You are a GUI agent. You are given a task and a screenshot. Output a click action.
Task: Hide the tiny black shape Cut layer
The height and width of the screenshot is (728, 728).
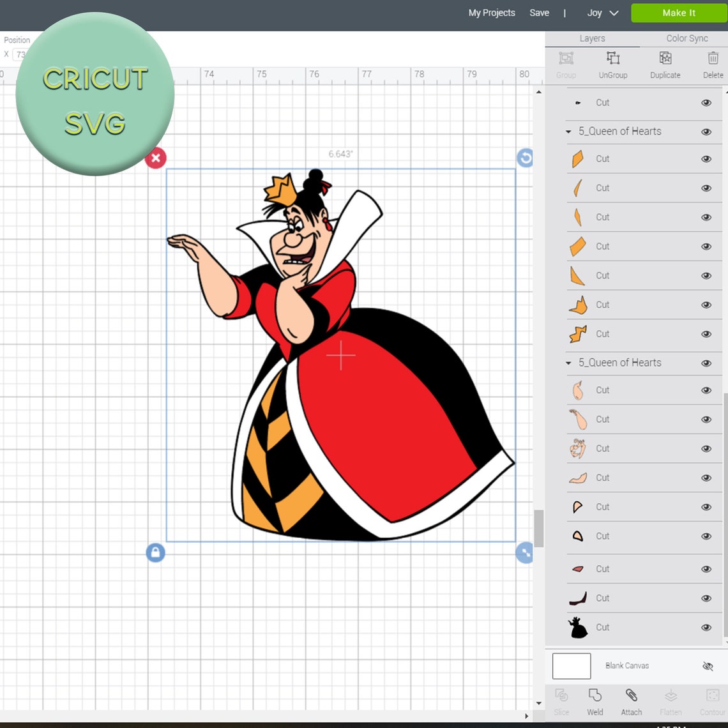[706, 103]
